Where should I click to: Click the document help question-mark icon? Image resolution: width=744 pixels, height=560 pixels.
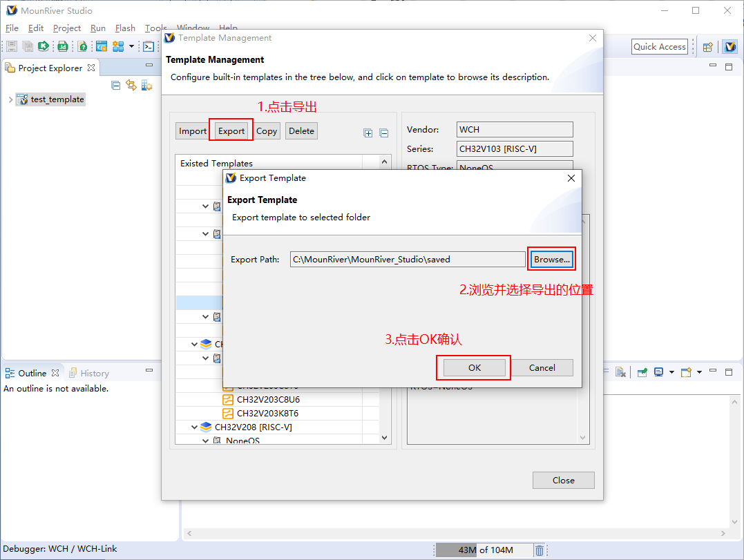point(83,46)
